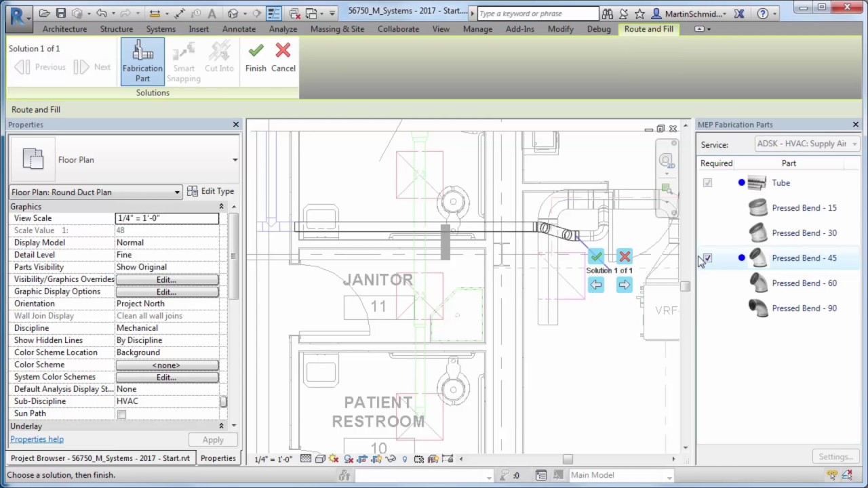Open the Properties help link
The width and height of the screenshot is (868, 488).
37,439
